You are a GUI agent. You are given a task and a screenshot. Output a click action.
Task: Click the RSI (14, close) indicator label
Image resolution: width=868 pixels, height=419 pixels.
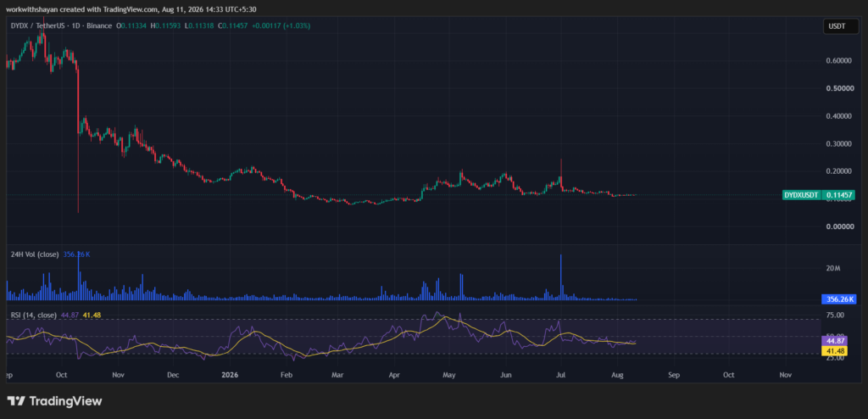[x=33, y=316]
